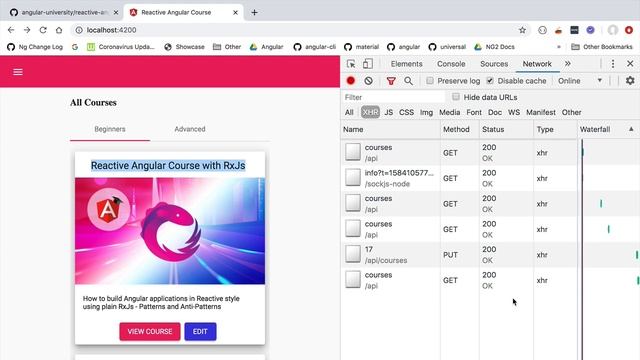Click the network Filter text field
This screenshot has height=360, width=640.
[393, 97]
